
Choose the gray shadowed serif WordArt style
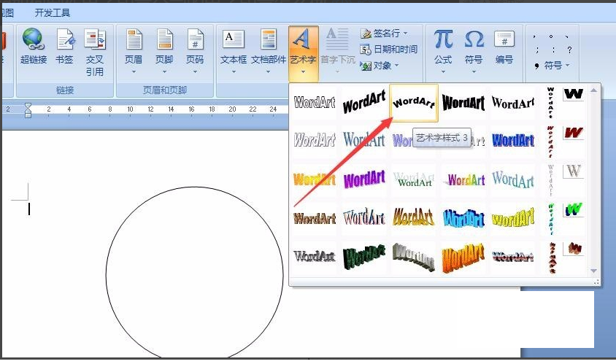pyautogui.click(x=315, y=257)
